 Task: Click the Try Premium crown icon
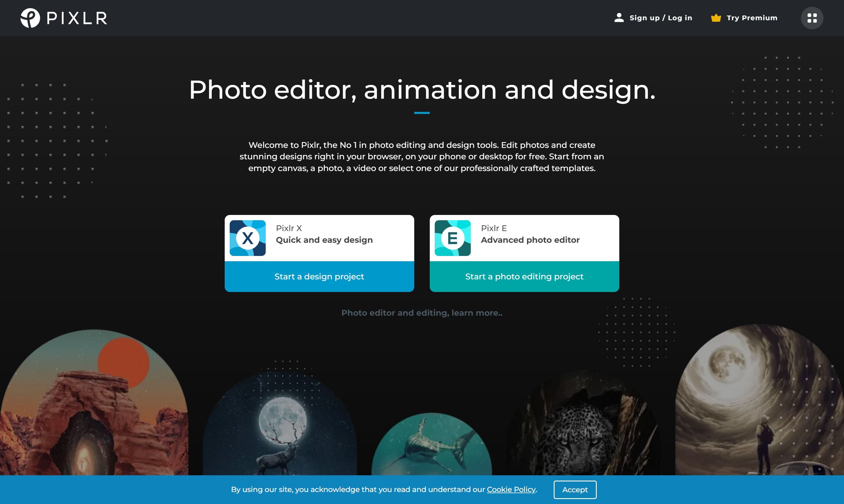point(715,17)
